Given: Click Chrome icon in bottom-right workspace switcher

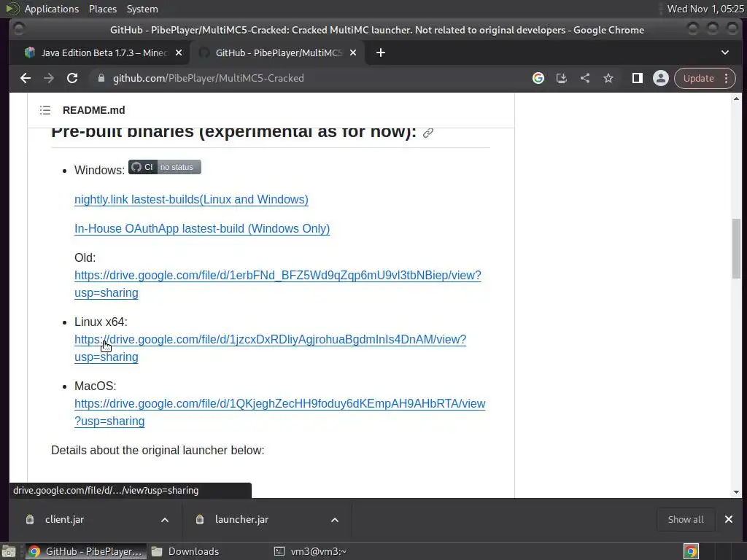Looking at the screenshot, I should 691,551.
